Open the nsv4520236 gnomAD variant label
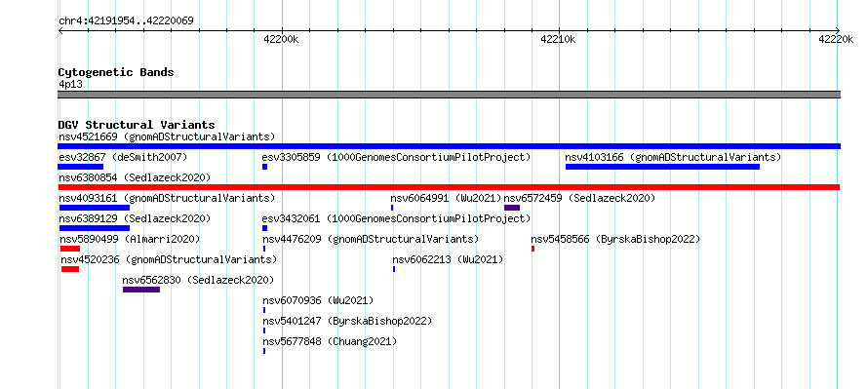The width and height of the screenshot is (868, 389). [169, 259]
